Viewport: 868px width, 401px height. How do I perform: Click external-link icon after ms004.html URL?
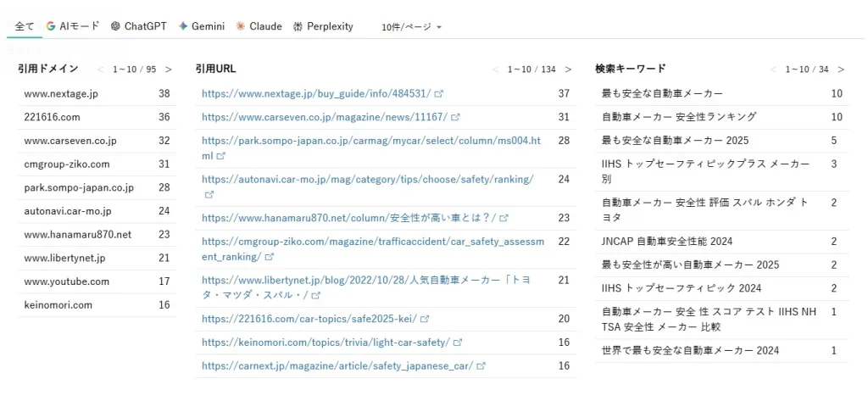click(221, 157)
